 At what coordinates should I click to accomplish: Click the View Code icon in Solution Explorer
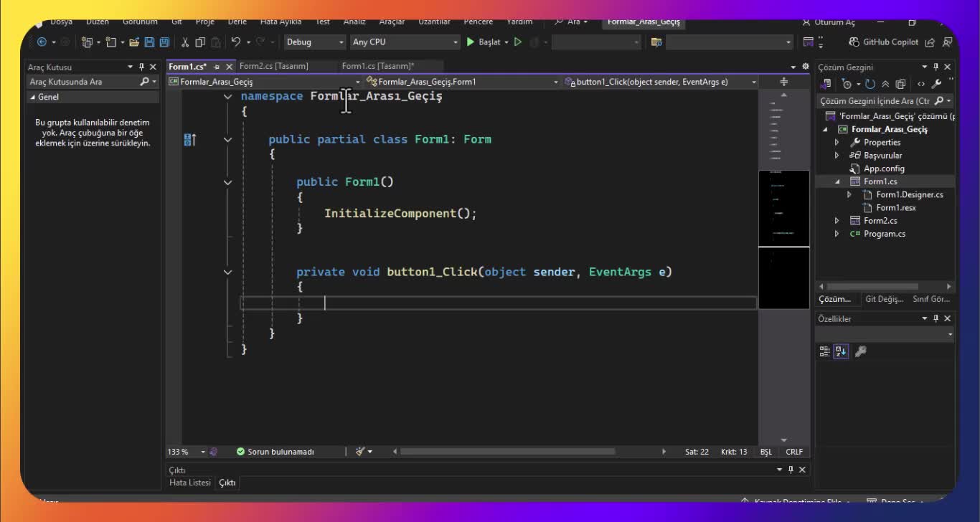(921, 84)
